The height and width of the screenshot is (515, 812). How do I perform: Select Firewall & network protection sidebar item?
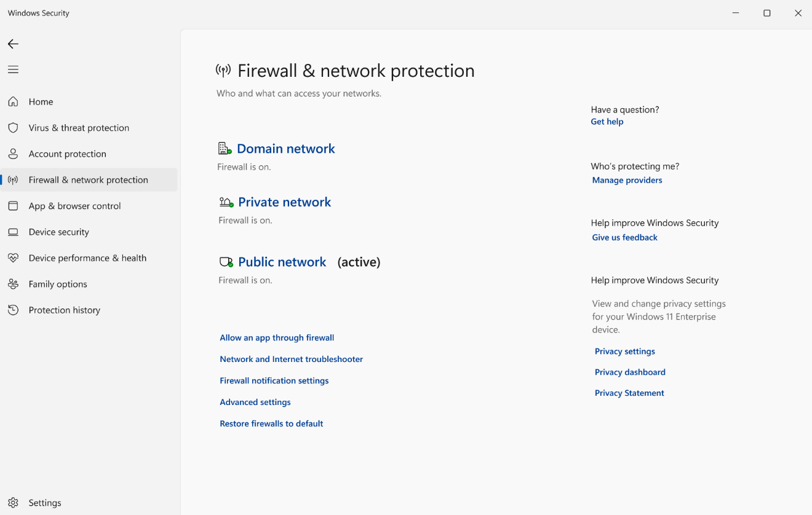(x=88, y=180)
